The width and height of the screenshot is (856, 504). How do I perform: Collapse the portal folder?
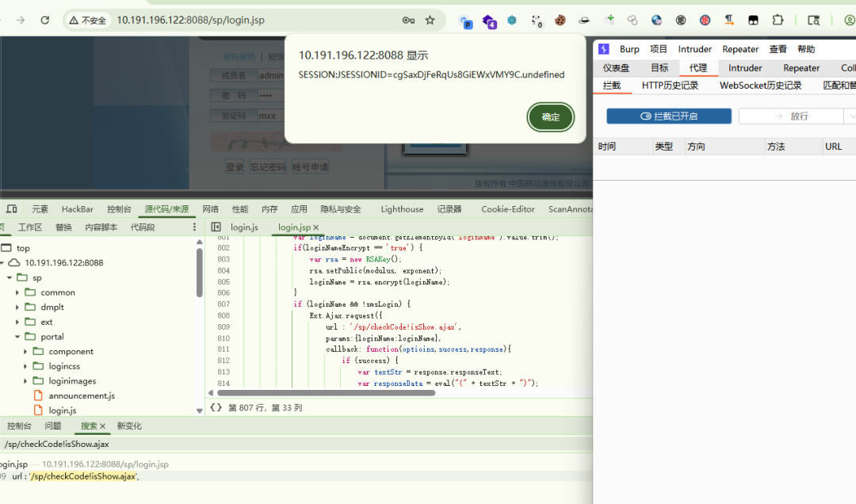17,336
